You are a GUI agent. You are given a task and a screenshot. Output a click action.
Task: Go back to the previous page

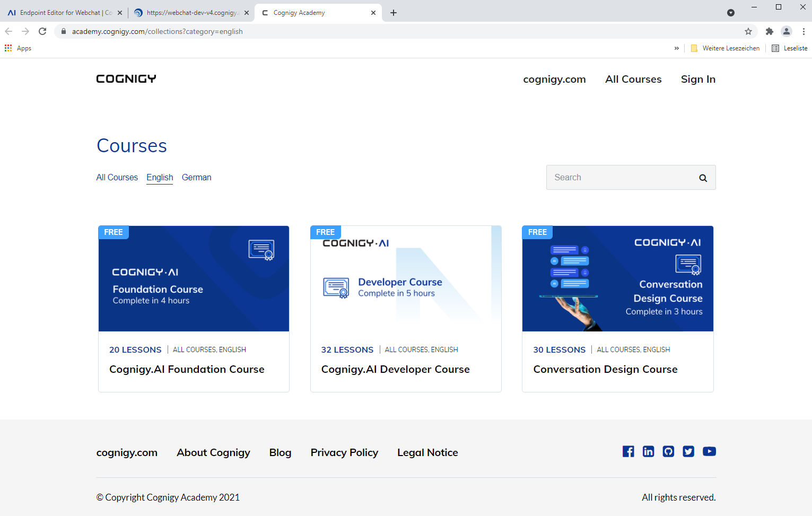pyautogui.click(x=8, y=31)
